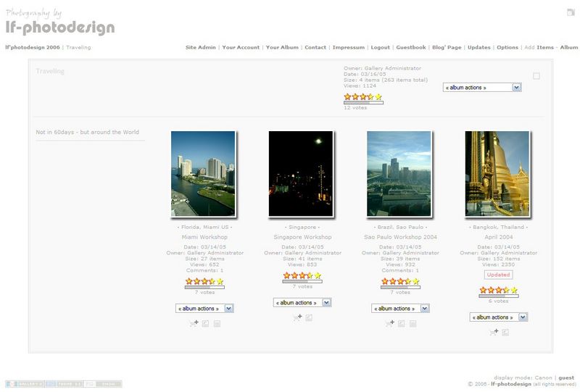Open the Singapore night thumbnail
Screen dimensions: 580x392
[x=301, y=173]
